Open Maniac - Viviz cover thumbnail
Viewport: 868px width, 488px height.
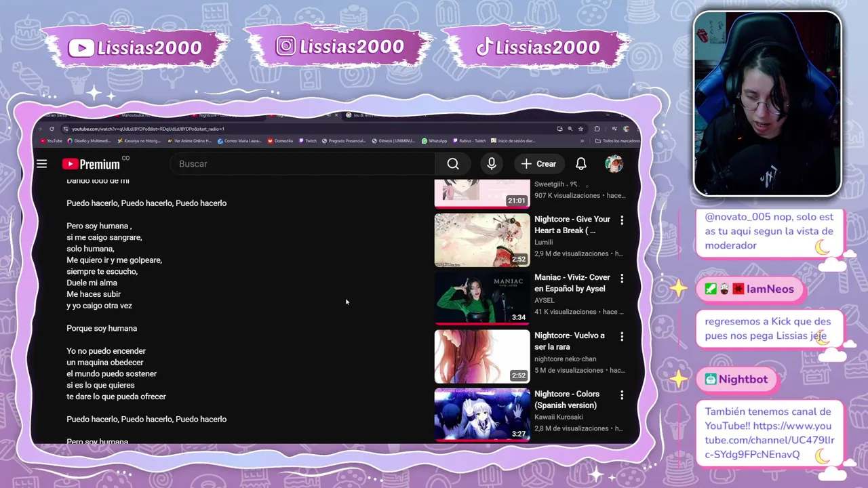(x=482, y=298)
